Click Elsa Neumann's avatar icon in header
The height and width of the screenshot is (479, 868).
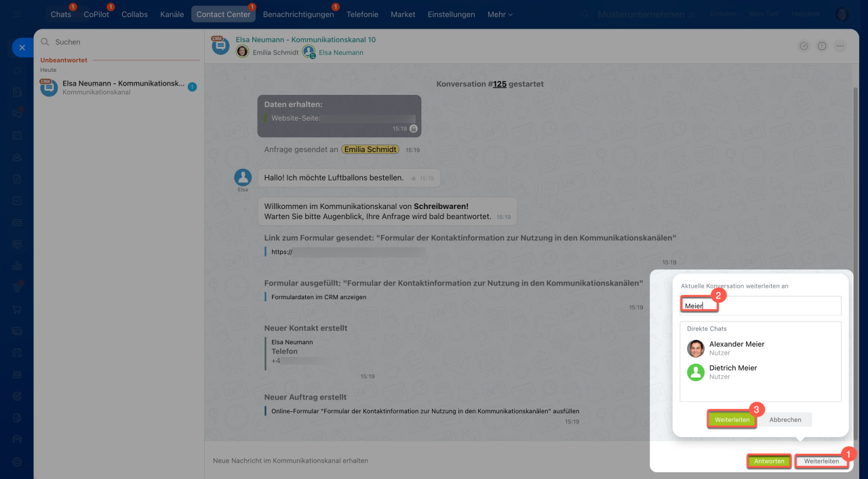(309, 52)
